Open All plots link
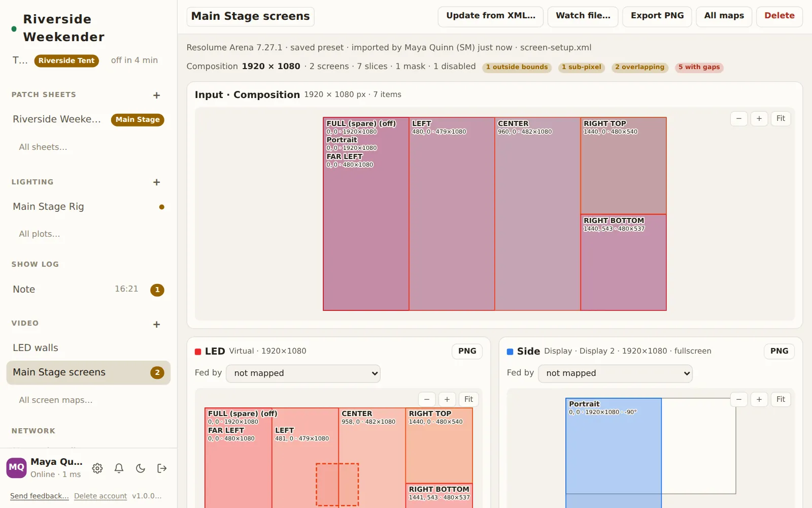 40,234
